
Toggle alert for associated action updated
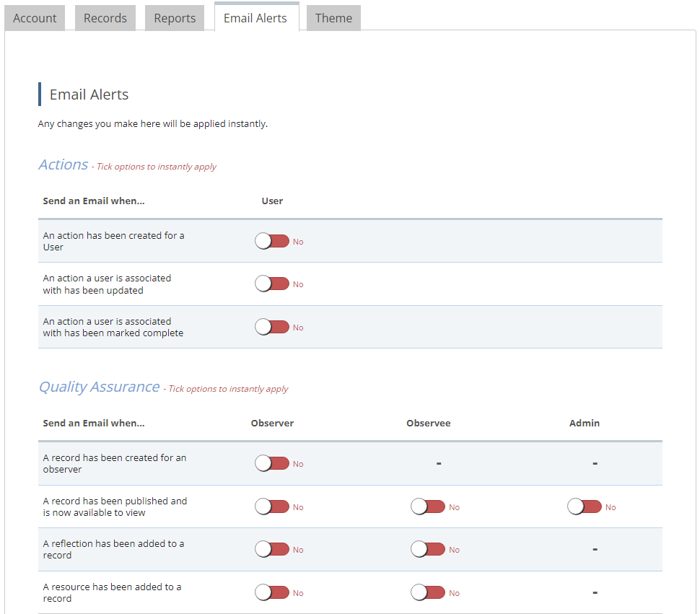coord(272,284)
